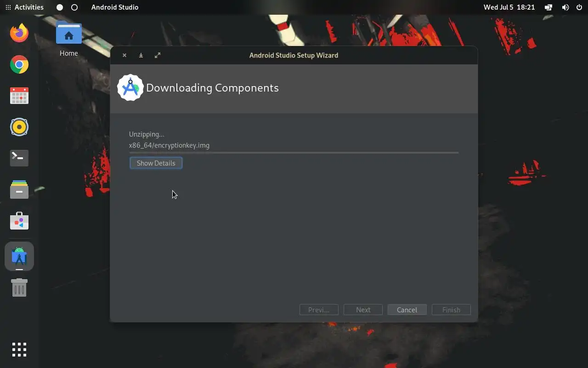This screenshot has height=368, width=588.
Task: Click the Android Studio Setup Wizard title
Action: (294, 55)
